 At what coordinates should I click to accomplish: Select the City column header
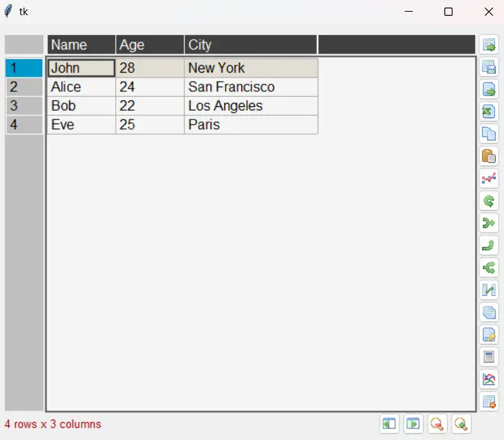(x=251, y=45)
